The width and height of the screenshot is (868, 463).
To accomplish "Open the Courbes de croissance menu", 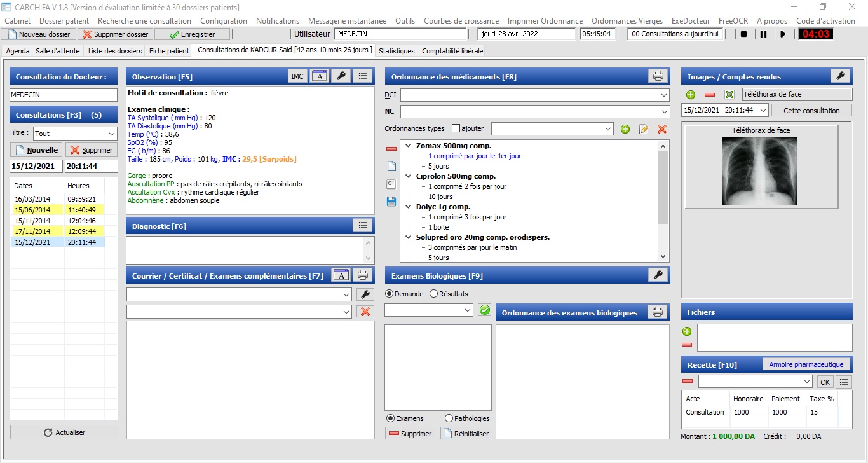I will [x=461, y=21].
